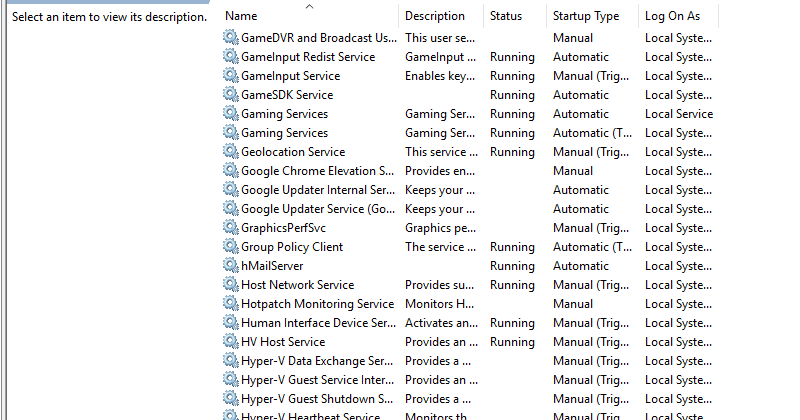This screenshot has height=420, width=800.
Task: Sort by the Description column header
Action: (x=441, y=16)
